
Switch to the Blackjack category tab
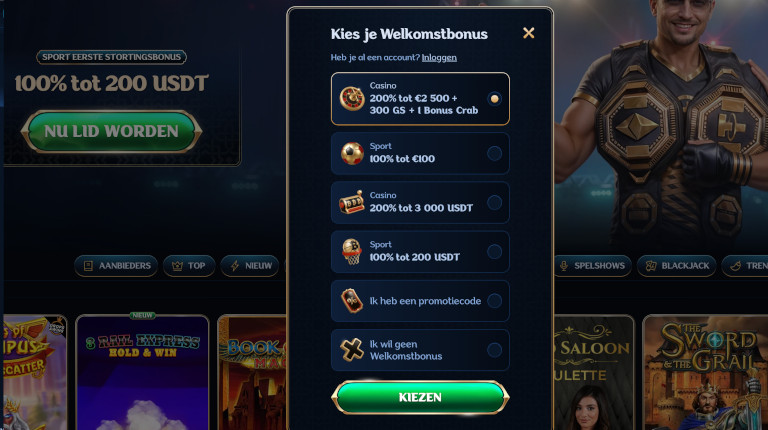click(676, 265)
